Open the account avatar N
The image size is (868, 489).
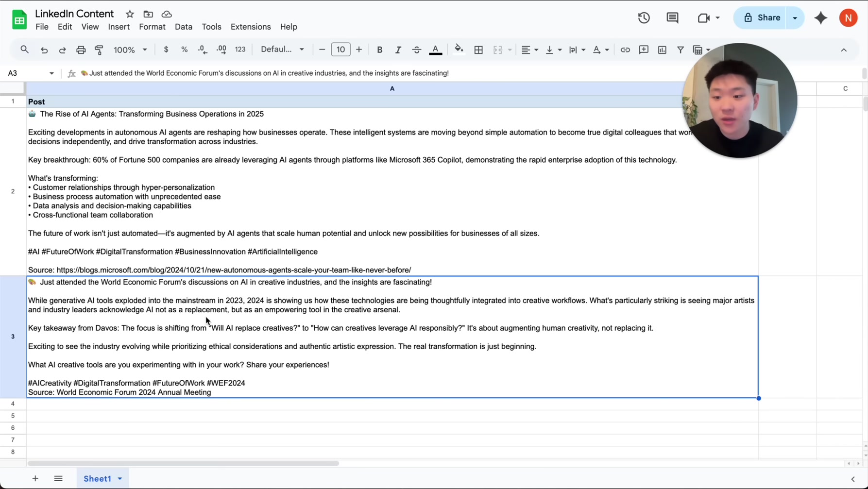tap(848, 18)
